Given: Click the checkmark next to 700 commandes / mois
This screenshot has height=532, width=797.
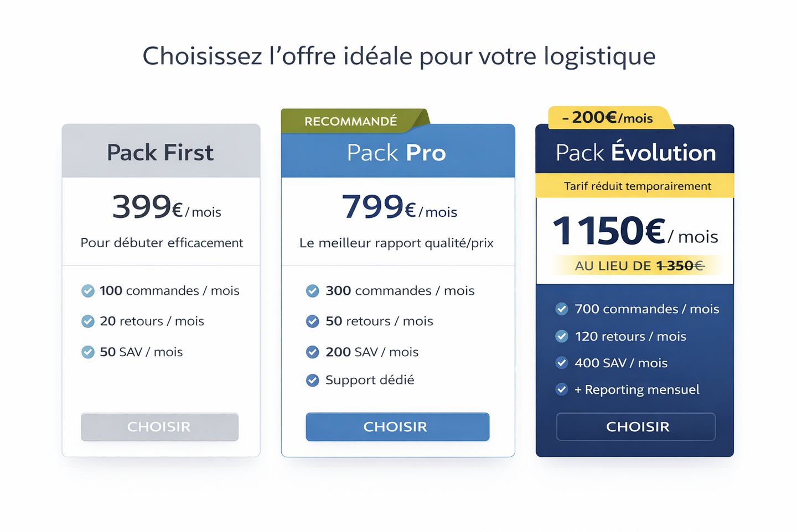Looking at the screenshot, I should 562,309.
